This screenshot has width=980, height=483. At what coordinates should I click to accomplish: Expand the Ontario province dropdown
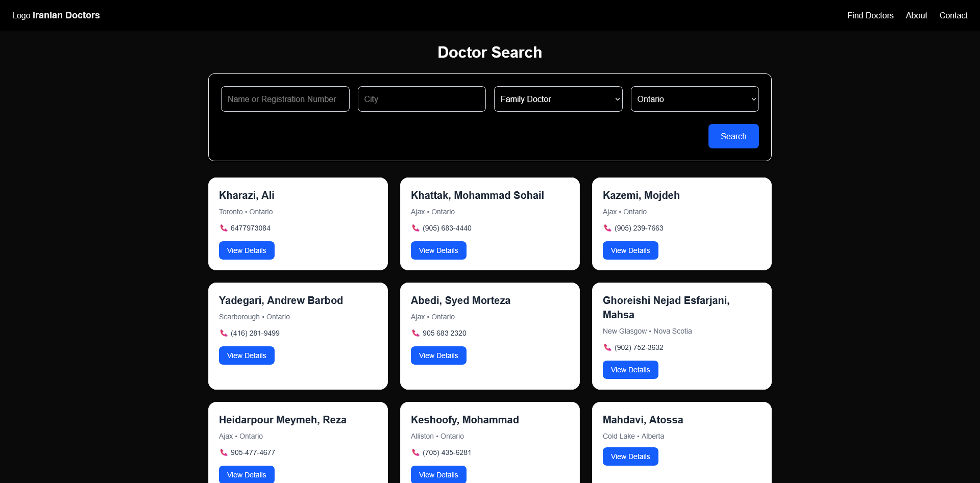694,99
